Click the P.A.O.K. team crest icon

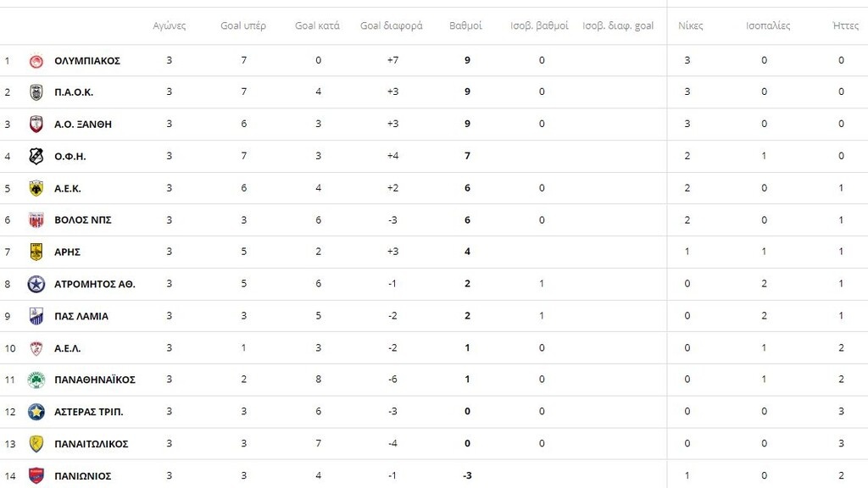[36, 92]
